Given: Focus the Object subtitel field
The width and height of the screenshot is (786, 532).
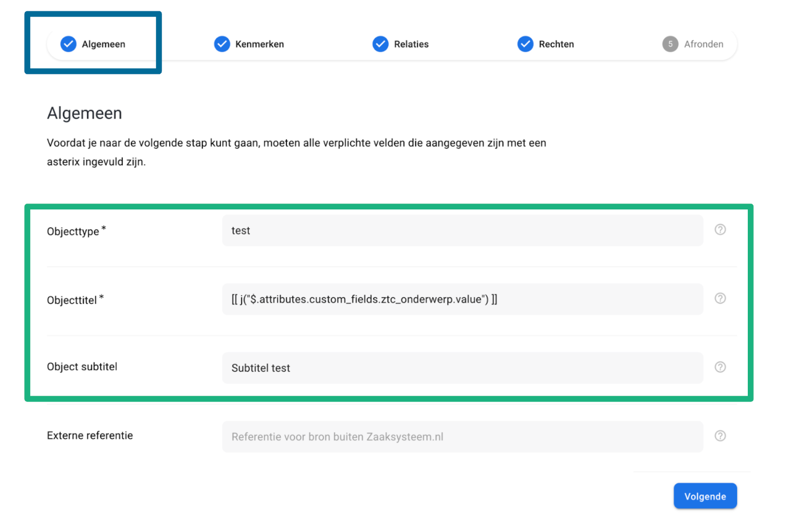Looking at the screenshot, I should [x=462, y=368].
